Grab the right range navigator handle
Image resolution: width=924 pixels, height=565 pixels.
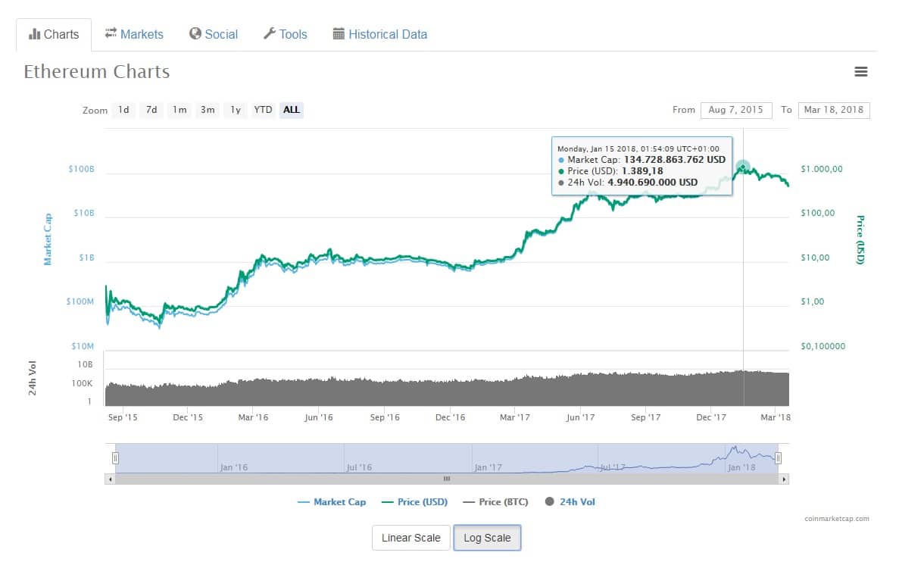click(x=778, y=458)
